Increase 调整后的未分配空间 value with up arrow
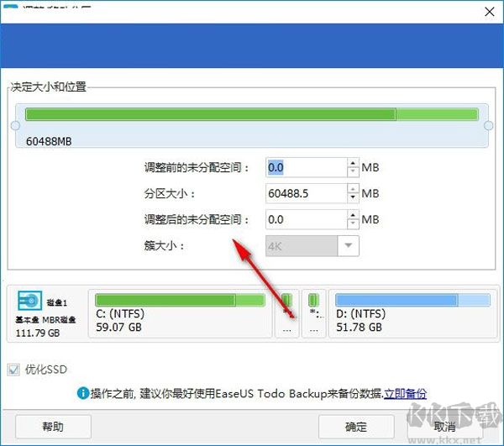Screen dimensions: 504x446 tap(353, 215)
